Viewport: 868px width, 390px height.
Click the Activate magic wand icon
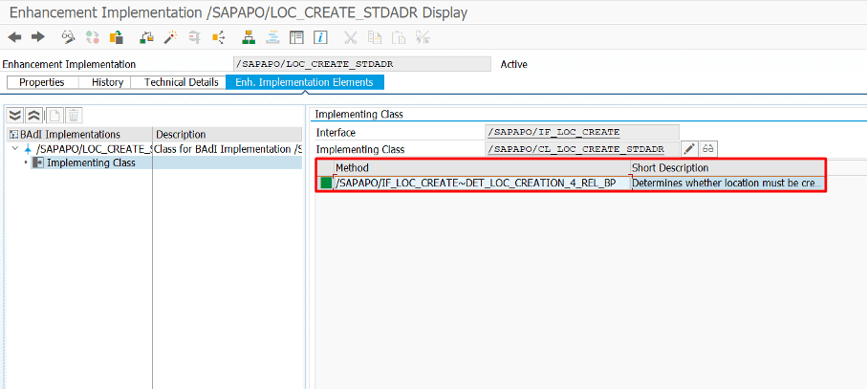coord(170,37)
